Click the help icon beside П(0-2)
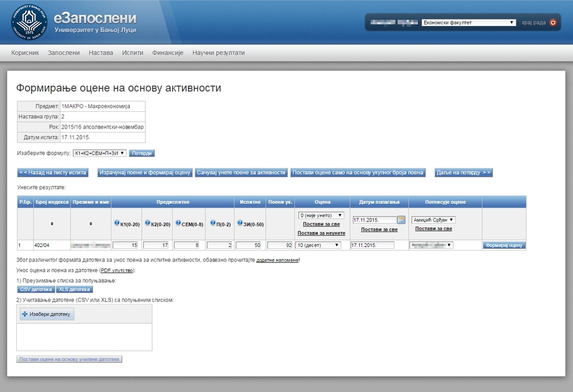Screen dimensions: 573x392 point(213,223)
